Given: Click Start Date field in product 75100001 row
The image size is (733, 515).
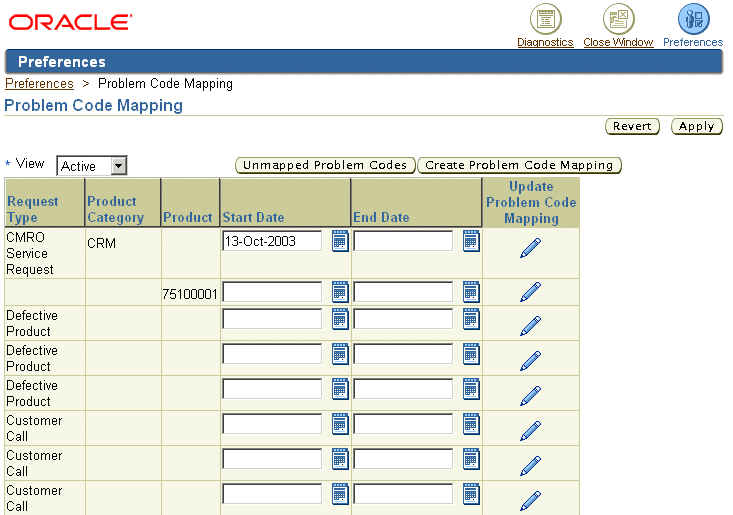Looking at the screenshot, I should click(272, 292).
